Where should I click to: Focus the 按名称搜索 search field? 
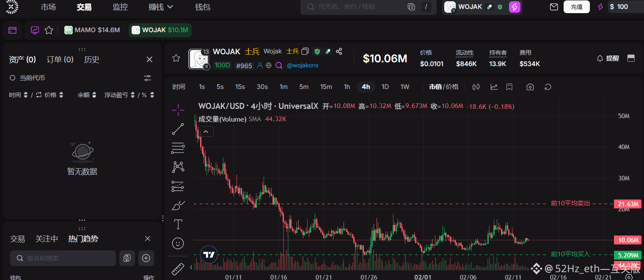click(63, 258)
